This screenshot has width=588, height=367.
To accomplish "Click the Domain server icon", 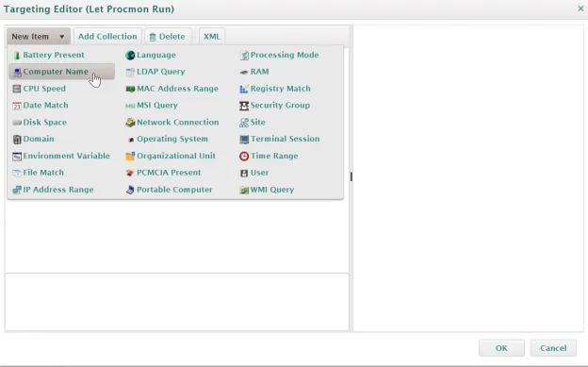I will [17, 140].
